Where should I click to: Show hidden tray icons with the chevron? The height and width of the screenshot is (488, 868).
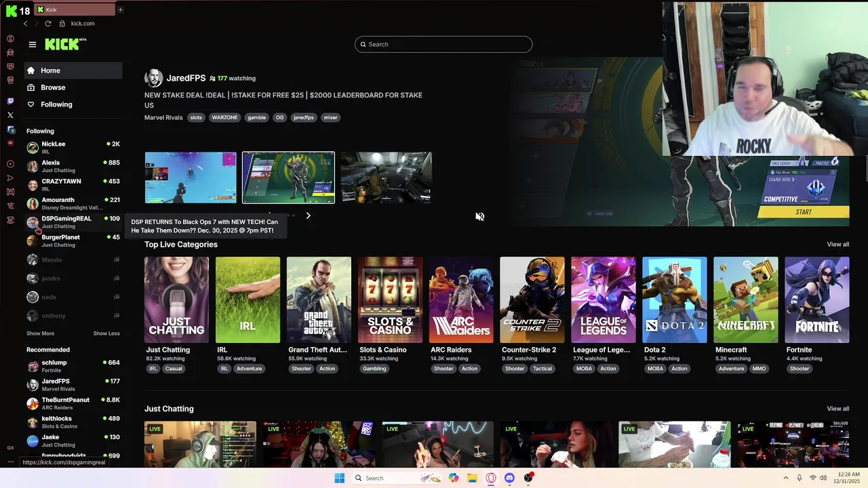[786, 478]
